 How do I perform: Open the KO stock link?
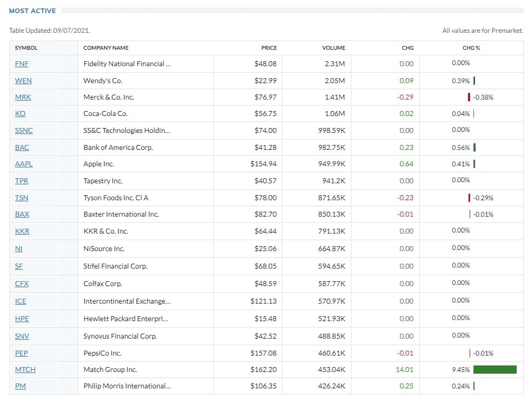click(20, 114)
